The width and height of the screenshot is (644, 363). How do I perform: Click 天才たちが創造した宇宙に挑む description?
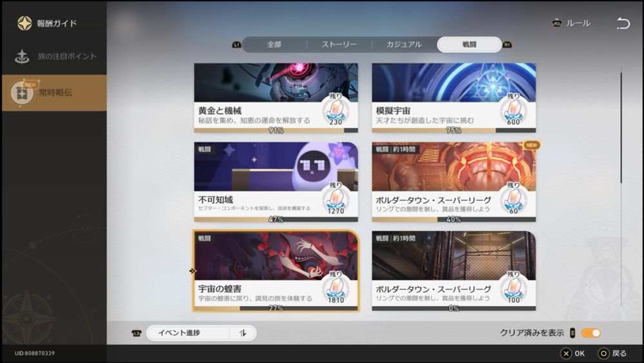click(424, 121)
